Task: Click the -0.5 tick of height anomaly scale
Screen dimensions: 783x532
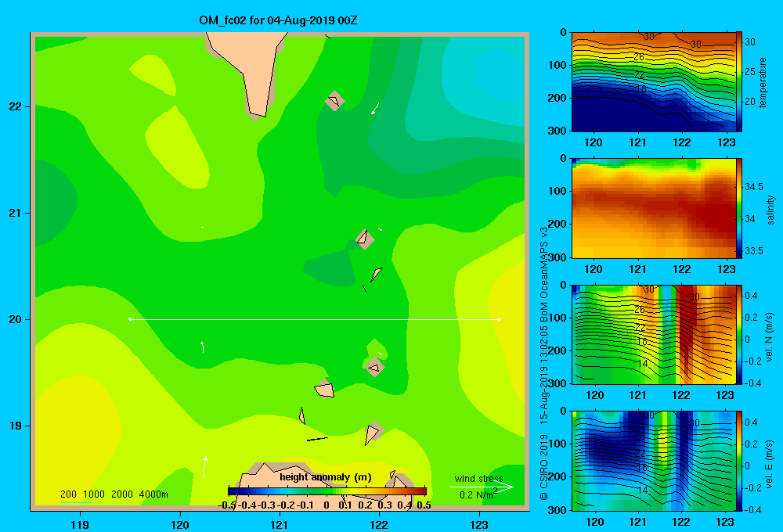Action: 227,505
